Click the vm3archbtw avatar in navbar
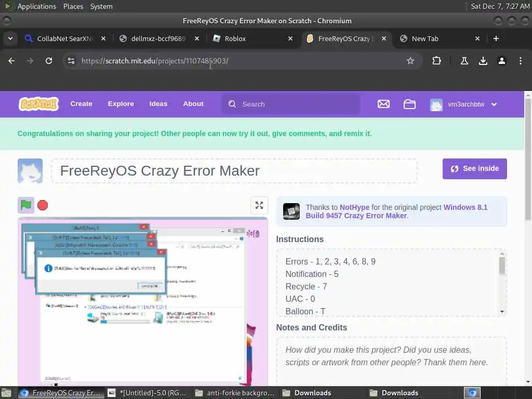 pos(436,105)
